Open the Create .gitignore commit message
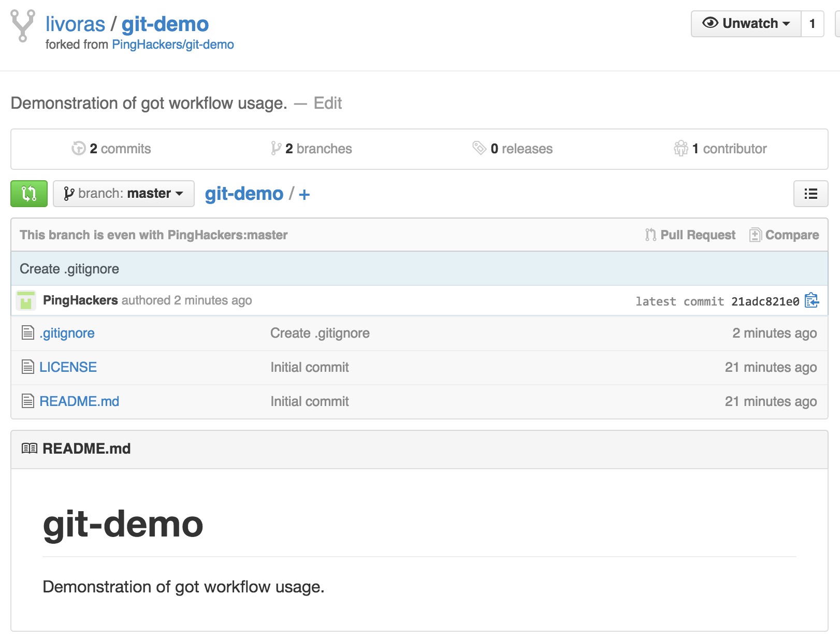This screenshot has height=638, width=840. coord(69,269)
